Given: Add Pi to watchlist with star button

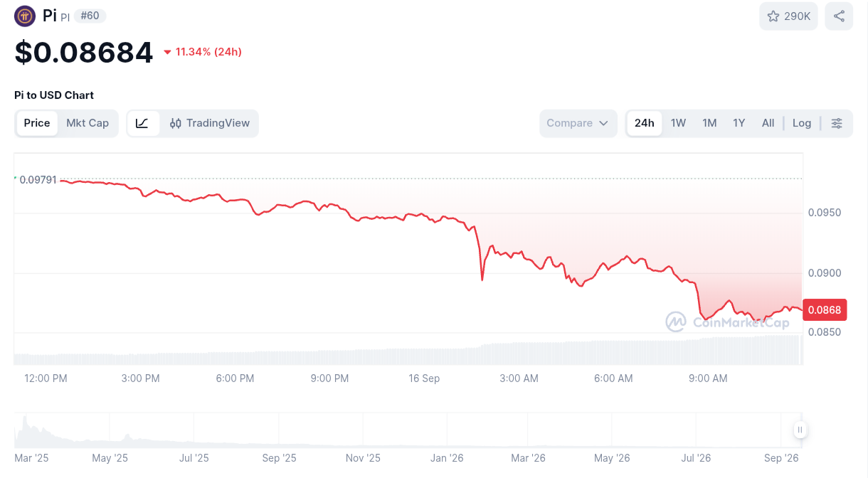Looking at the screenshot, I should (789, 16).
